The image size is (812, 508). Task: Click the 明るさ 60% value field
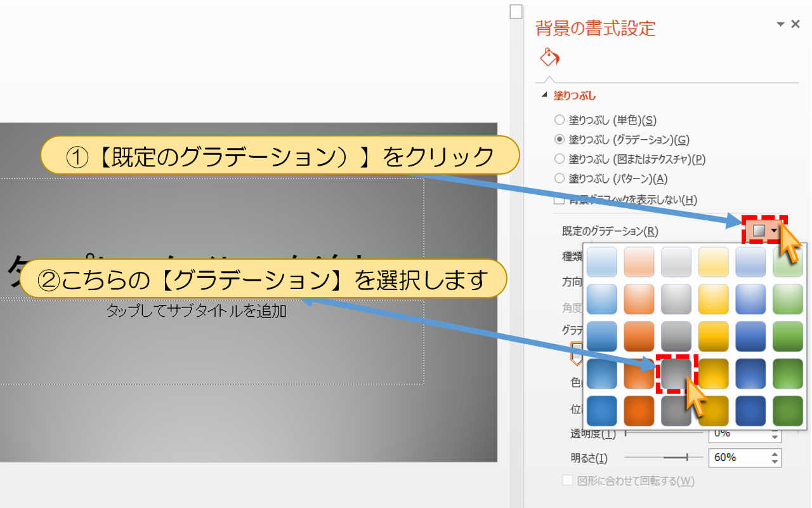[x=739, y=457]
